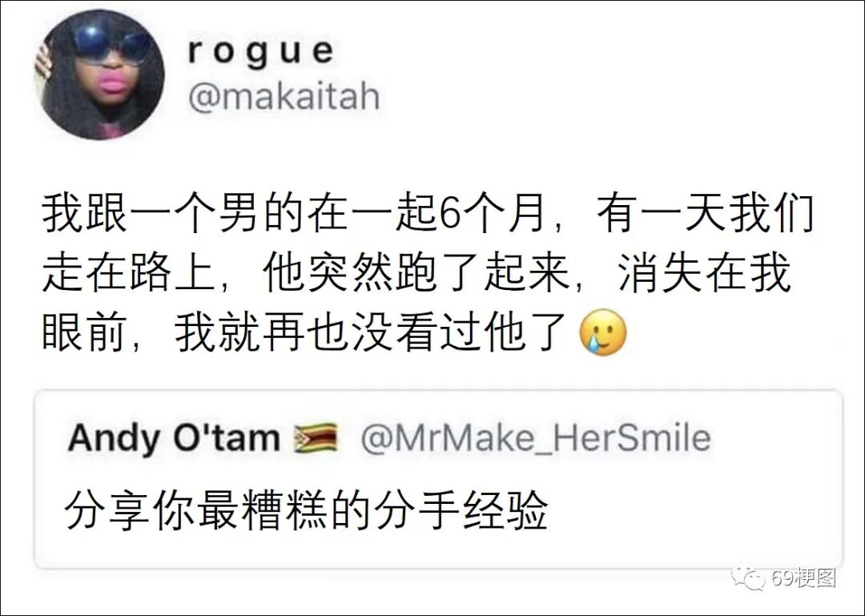
Task: Click the second line starting 走在路上
Action: coord(416,273)
